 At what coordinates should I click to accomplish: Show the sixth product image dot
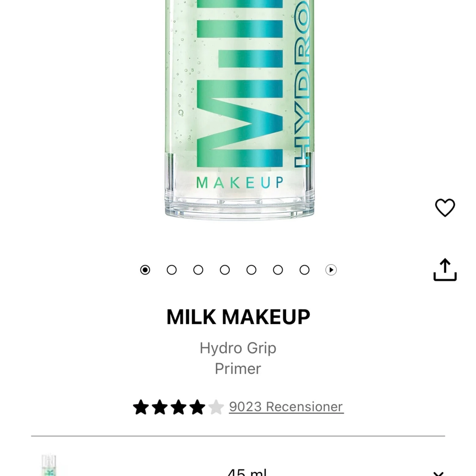click(278, 270)
